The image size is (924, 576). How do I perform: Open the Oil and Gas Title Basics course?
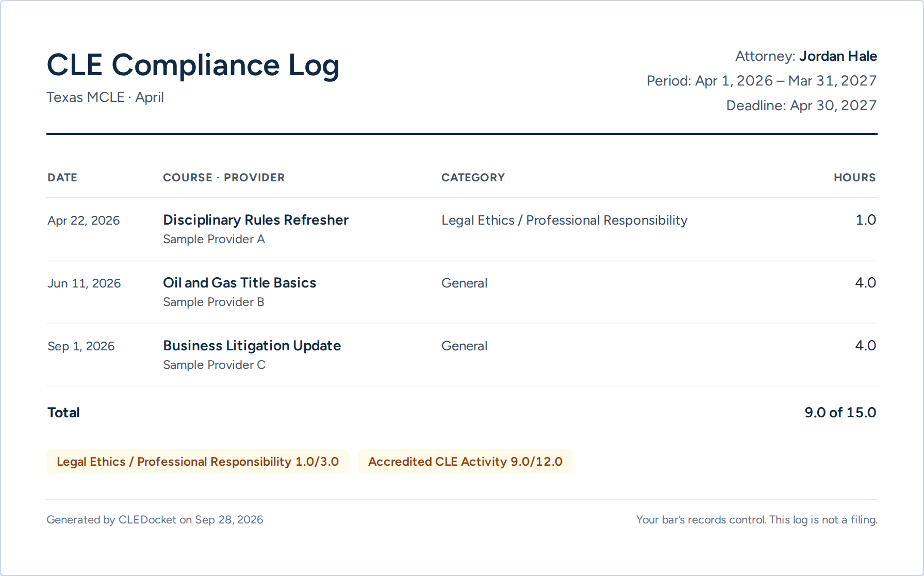(x=240, y=283)
